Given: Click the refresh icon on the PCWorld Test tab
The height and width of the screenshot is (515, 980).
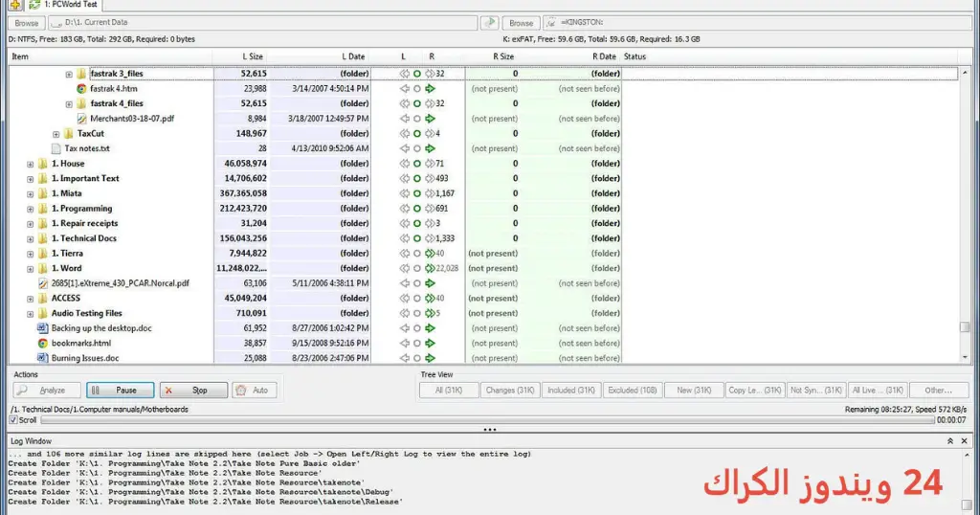Looking at the screenshot, I should [x=34, y=5].
